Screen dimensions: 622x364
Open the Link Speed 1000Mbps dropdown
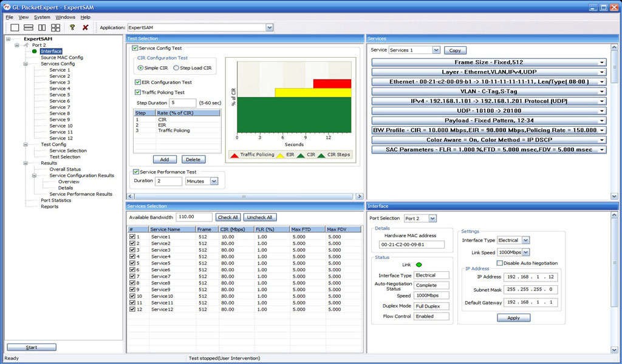(525, 252)
